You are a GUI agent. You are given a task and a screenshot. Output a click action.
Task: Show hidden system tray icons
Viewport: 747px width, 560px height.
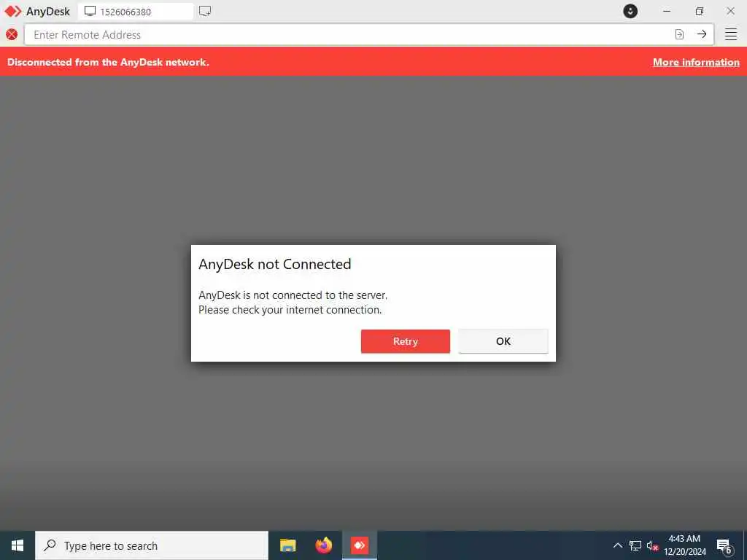617,545
